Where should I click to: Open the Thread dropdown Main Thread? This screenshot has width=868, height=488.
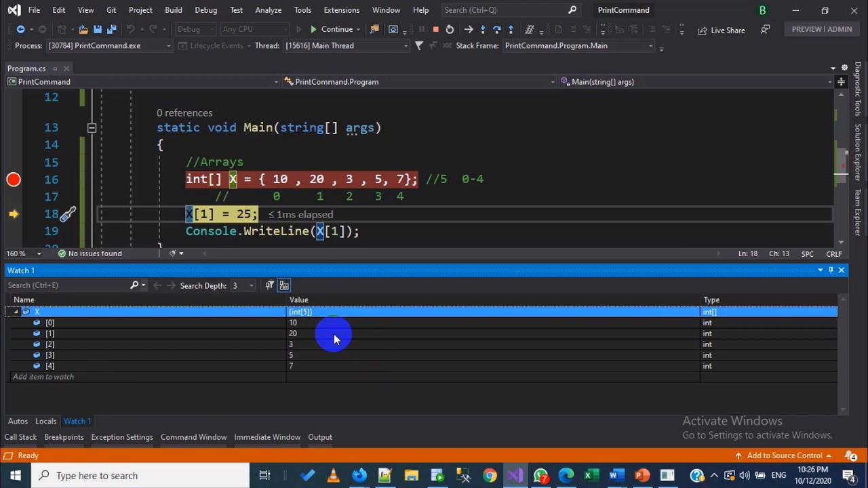pos(347,45)
